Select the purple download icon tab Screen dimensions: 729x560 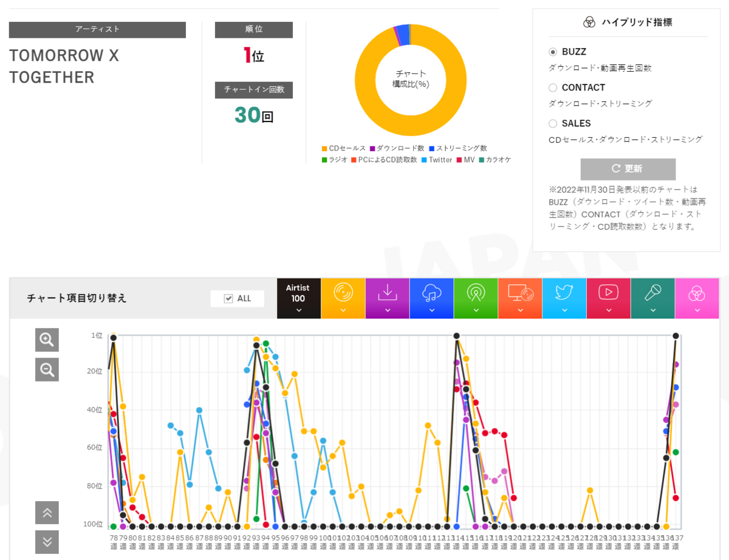[388, 298]
